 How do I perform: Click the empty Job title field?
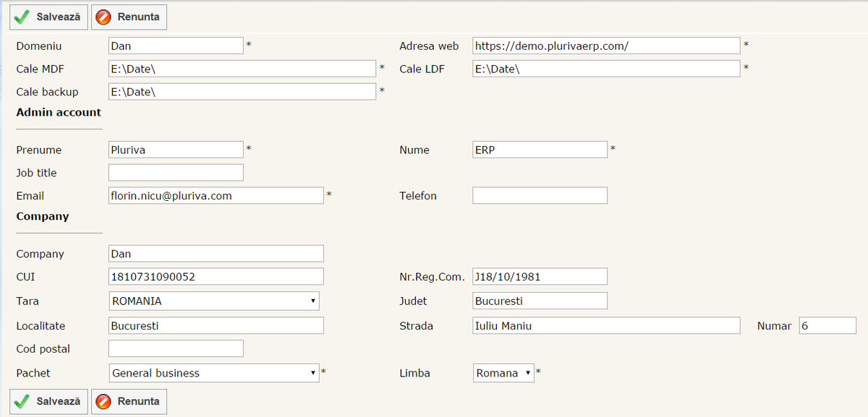point(176,173)
